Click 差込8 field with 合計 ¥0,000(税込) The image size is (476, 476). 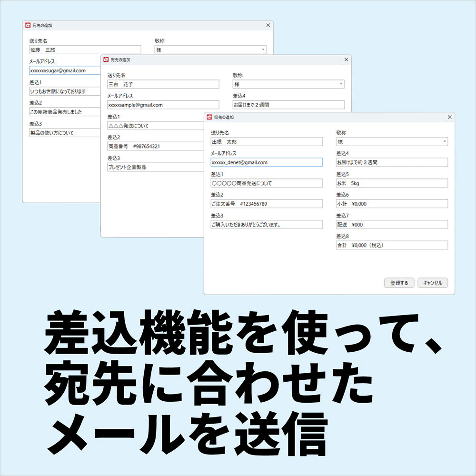[x=392, y=245]
